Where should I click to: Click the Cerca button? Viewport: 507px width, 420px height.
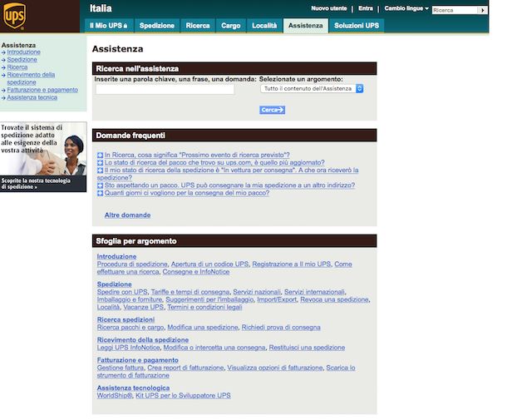pos(272,110)
